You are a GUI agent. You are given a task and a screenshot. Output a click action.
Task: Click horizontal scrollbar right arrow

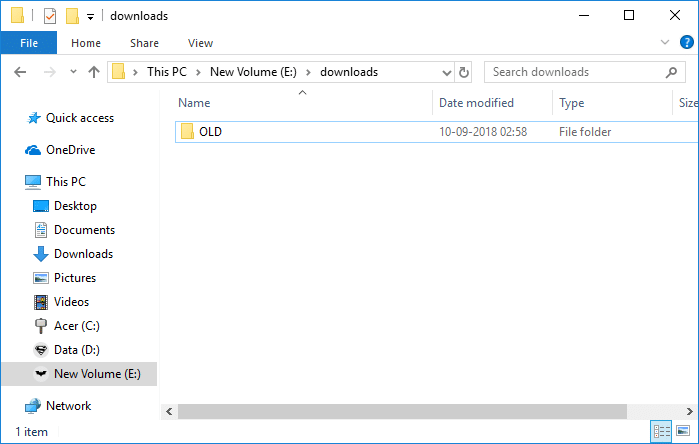(x=689, y=411)
